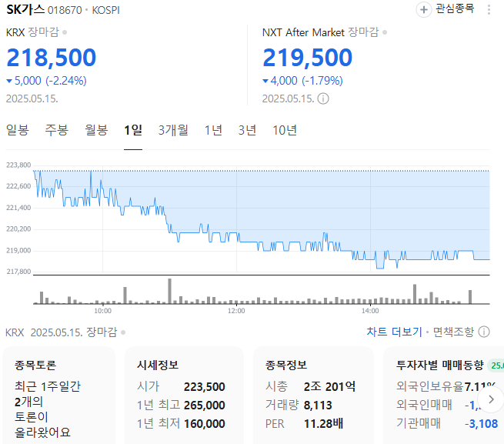Click the 기관매매 value -3,108
This screenshot has height=444, width=504.
[x=481, y=423]
